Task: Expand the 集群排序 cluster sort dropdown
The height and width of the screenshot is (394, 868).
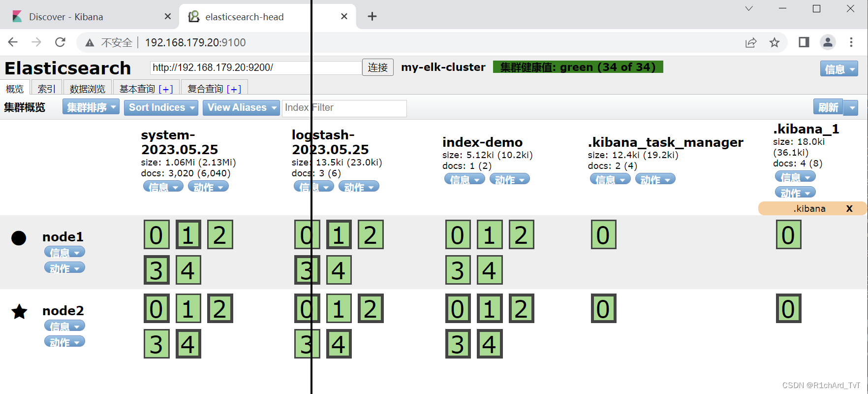Action: coord(91,107)
